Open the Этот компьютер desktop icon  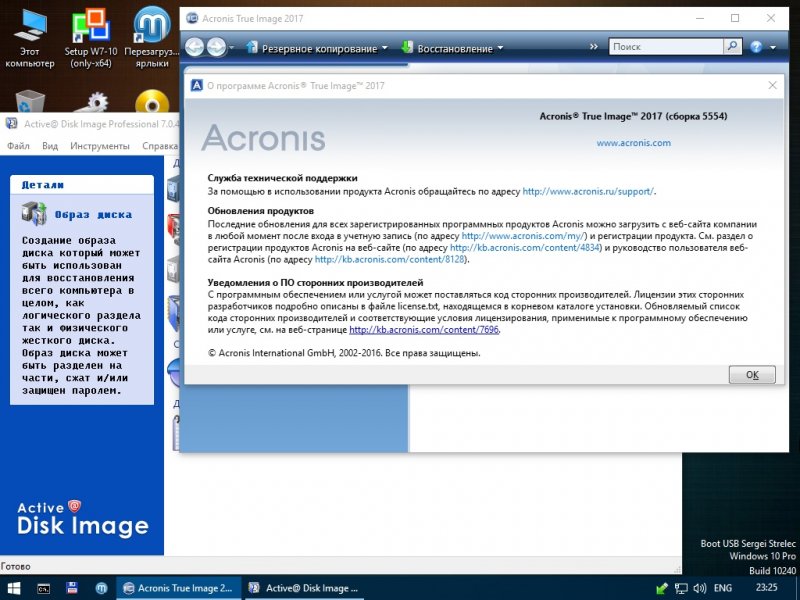point(30,39)
